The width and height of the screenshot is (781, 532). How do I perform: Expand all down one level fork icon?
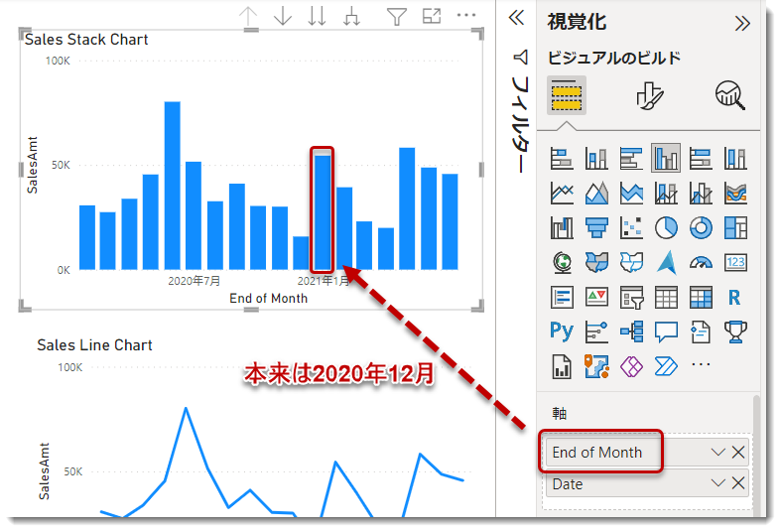click(x=351, y=16)
